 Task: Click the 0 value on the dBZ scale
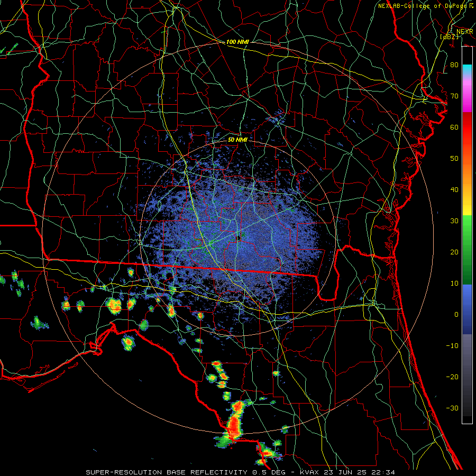pyautogui.click(x=456, y=315)
